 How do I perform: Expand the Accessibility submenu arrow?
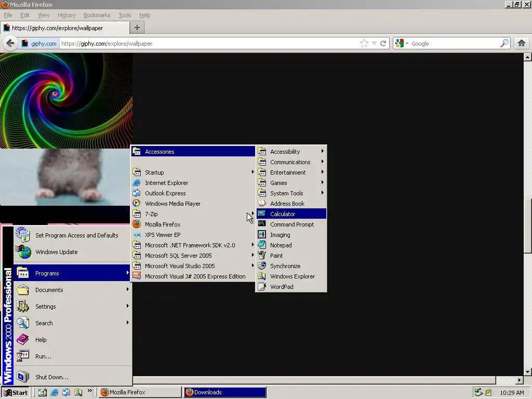(322, 151)
